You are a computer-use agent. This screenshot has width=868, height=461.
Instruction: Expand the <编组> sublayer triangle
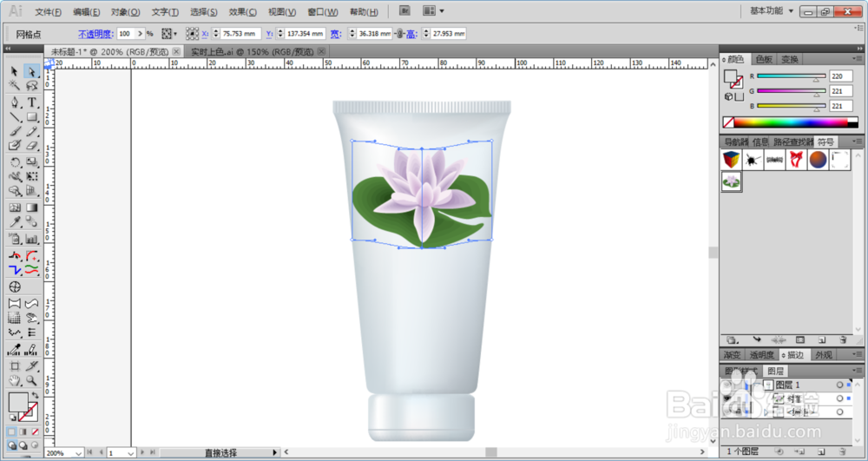click(766, 412)
